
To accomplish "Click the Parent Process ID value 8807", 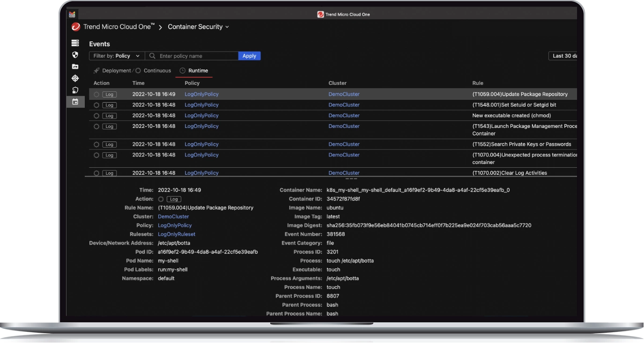I will click(x=333, y=296).
